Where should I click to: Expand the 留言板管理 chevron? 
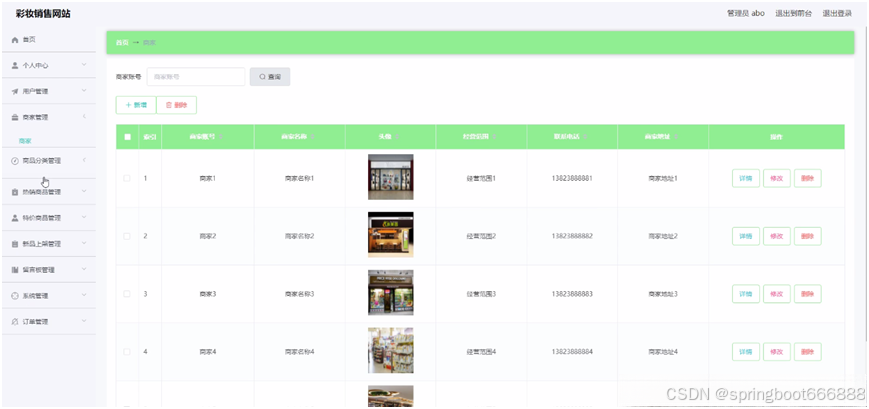coord(84,269)
